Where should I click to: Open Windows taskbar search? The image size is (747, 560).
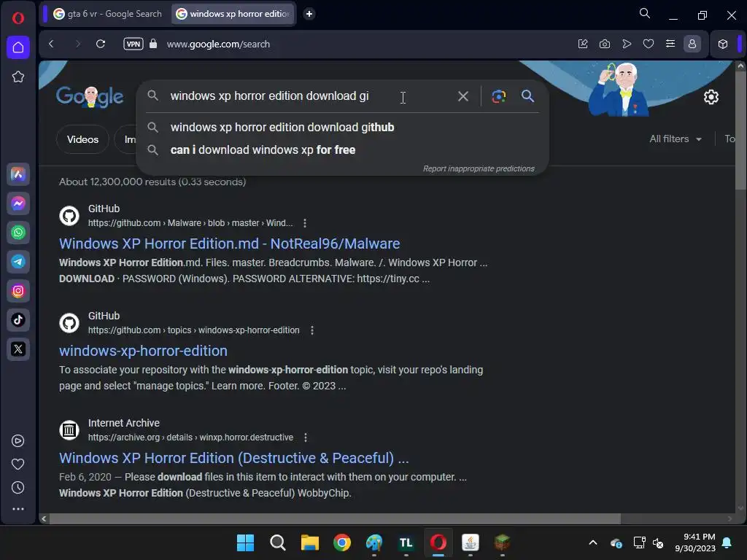pos(278,542)
